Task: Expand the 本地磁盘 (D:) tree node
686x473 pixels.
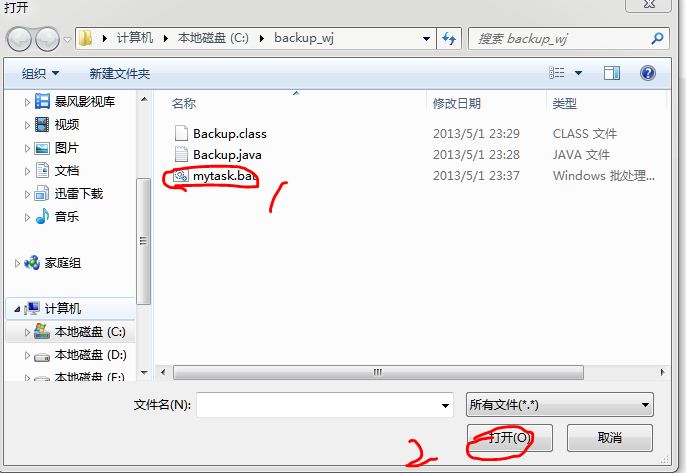Action: [27, 356]
